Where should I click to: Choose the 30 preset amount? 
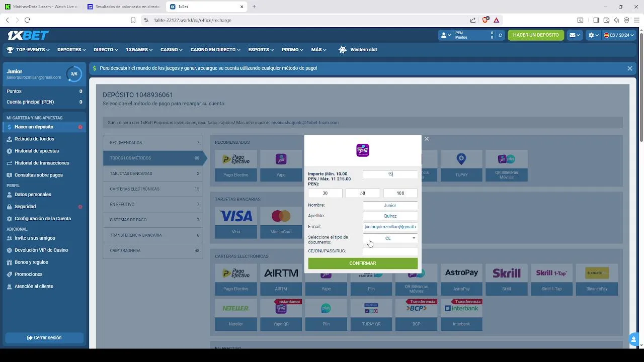(325, 193)
